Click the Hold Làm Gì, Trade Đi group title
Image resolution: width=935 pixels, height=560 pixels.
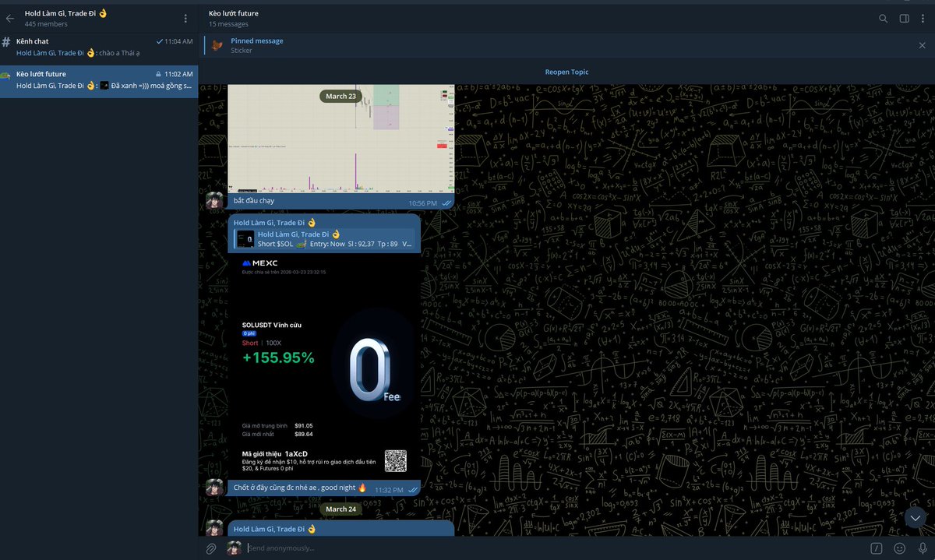coord(66,13)
